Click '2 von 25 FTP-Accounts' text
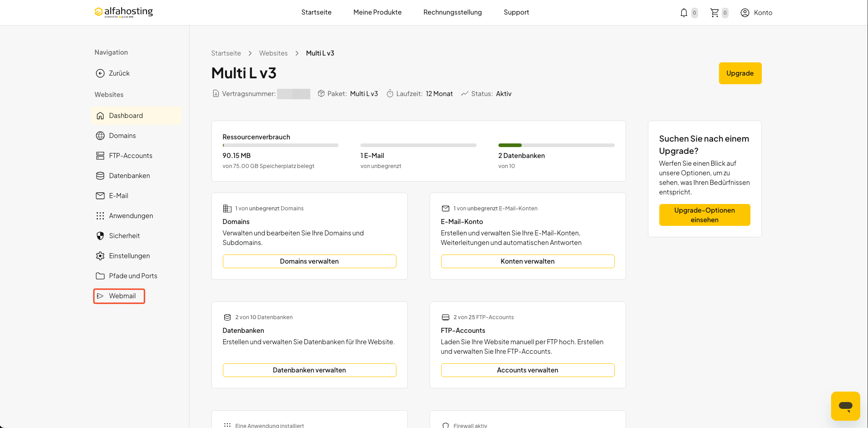Viewport: 868px width, 428px height. coord(483,317)
